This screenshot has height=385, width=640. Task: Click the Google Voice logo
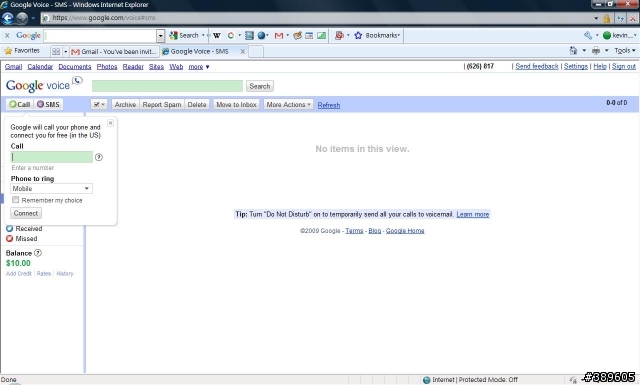pyautogui.click(x=44, y=85)
